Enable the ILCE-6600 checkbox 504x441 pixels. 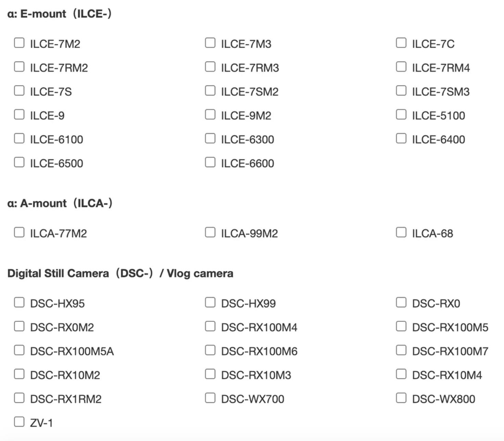[x=210, y=162]
